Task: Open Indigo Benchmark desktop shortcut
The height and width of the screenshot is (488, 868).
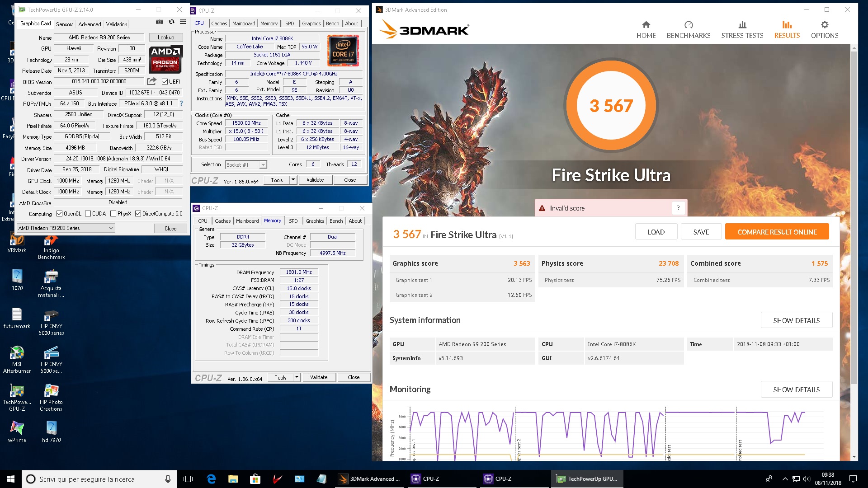Action: point(51,247)
